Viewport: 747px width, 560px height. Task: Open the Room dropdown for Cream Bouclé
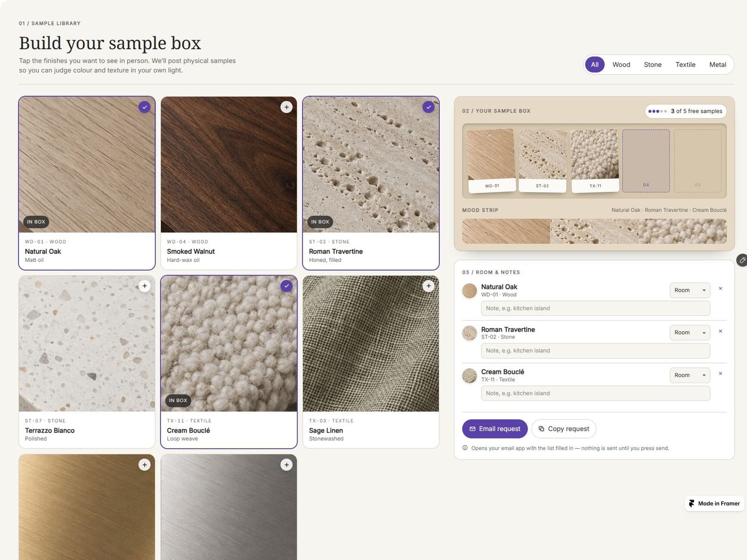tap(690, 375)
